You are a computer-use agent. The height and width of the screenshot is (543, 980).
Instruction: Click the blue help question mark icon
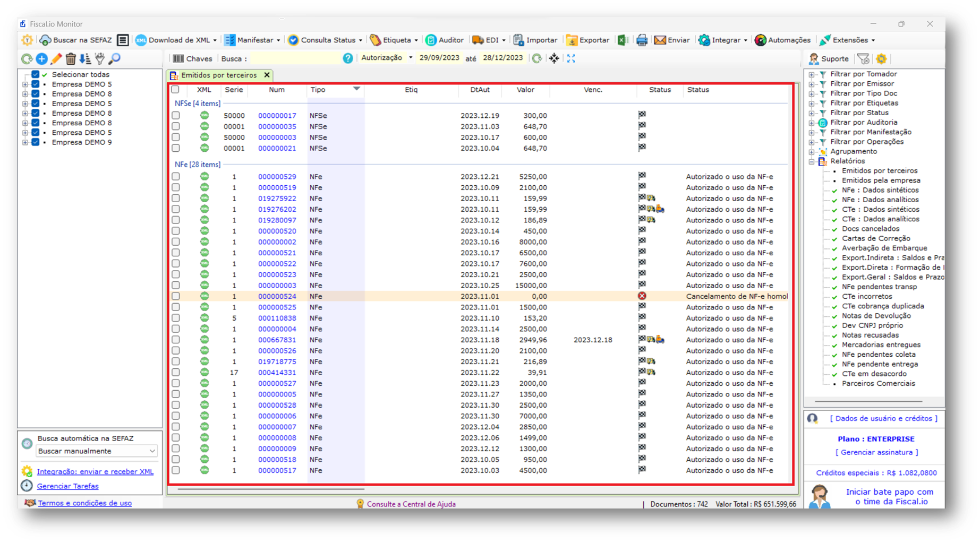347,58
